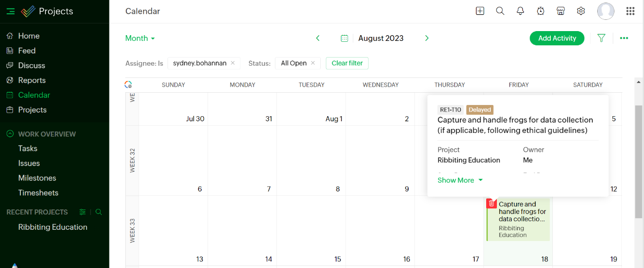Open the apps grid launcher icon
The image size is (644, 268).
630,11
